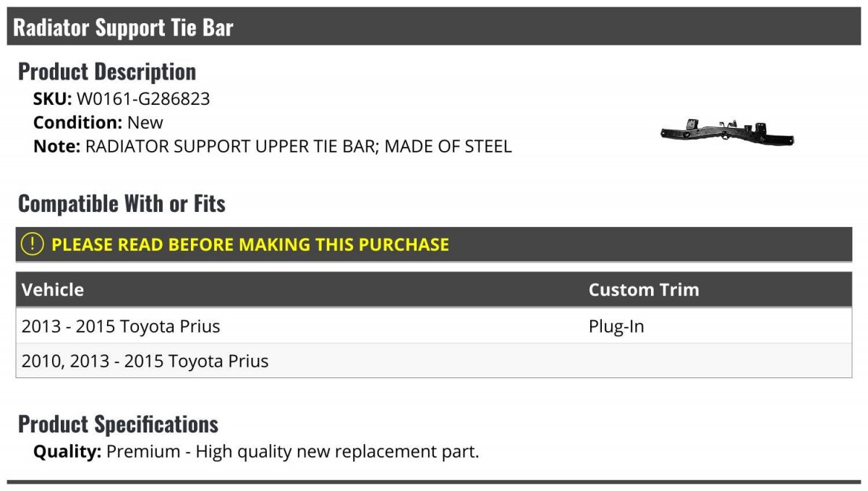Click the Product Description heading
This screenshot has width=868, height=491.
107,72
